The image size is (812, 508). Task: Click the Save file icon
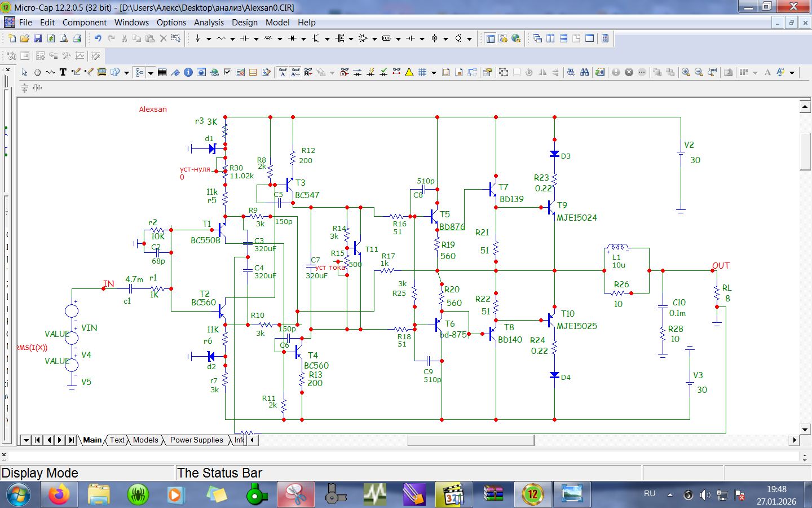(x=38, y=38)
